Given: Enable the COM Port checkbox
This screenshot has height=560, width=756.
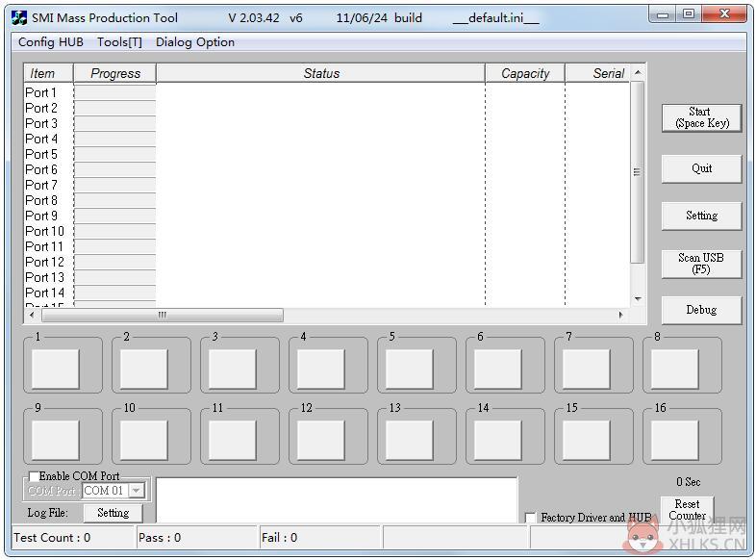Looking at the screenshot, I should point(35,476).
